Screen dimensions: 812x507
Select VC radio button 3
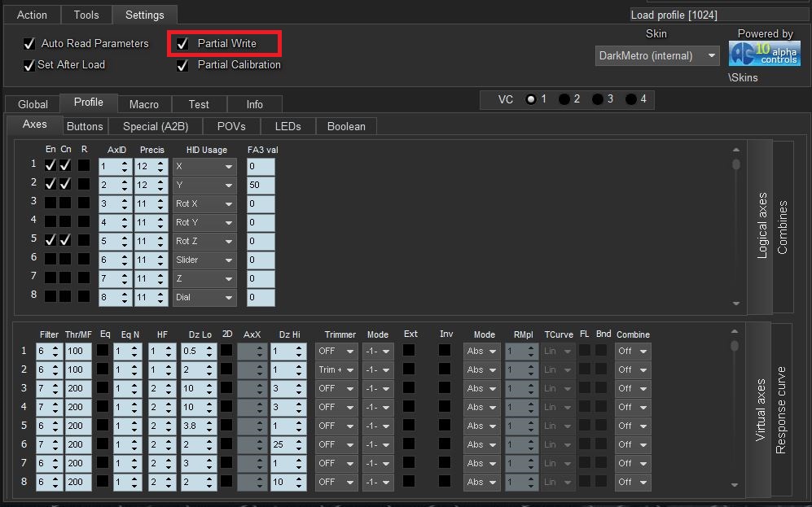598,99
